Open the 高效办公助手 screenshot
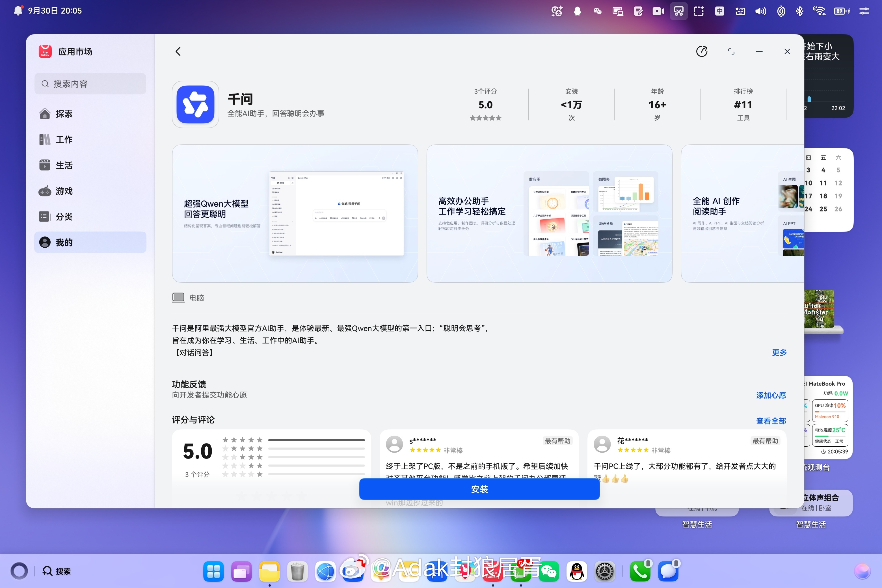 pos(549,213)
